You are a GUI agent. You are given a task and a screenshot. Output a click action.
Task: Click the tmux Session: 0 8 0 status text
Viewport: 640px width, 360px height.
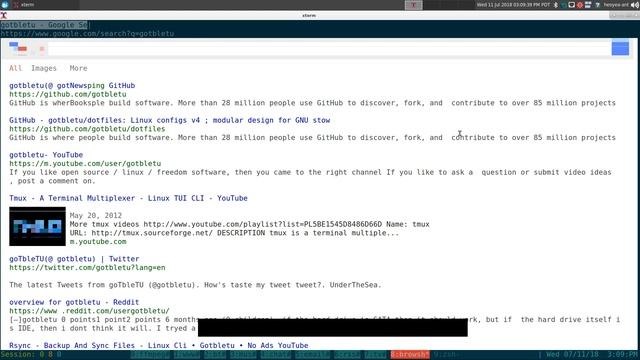31,355
